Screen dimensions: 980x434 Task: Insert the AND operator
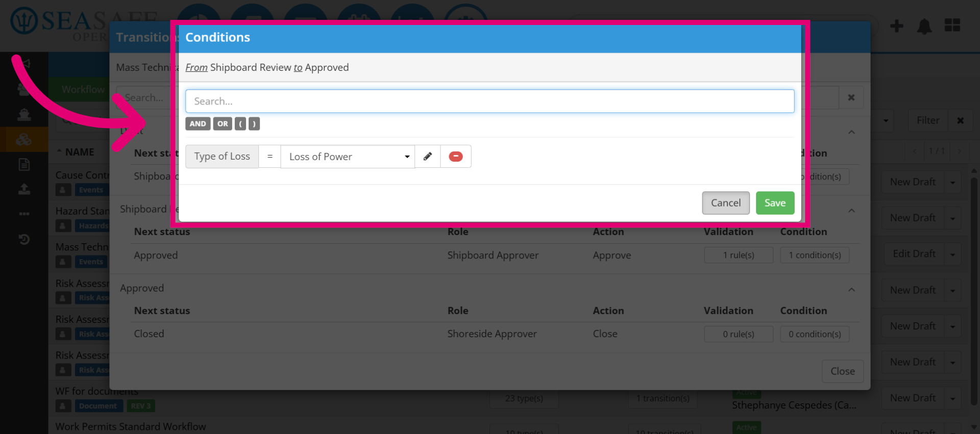click(198, 124)
